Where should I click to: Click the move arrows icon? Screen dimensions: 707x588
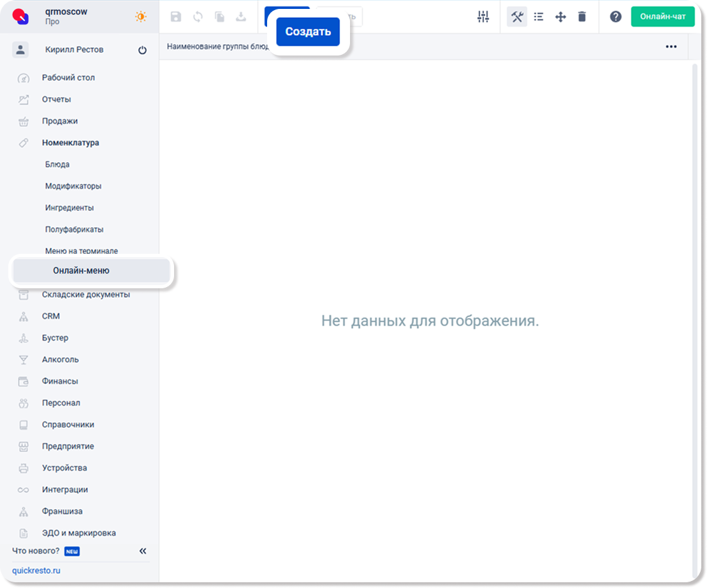coord(560,17)
